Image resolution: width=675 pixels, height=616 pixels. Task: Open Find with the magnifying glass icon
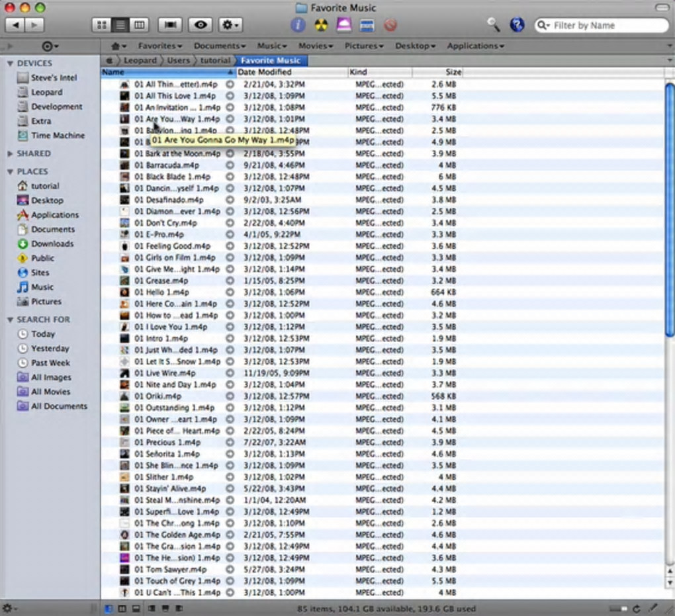pyautogui.click(x=493, y=24)
